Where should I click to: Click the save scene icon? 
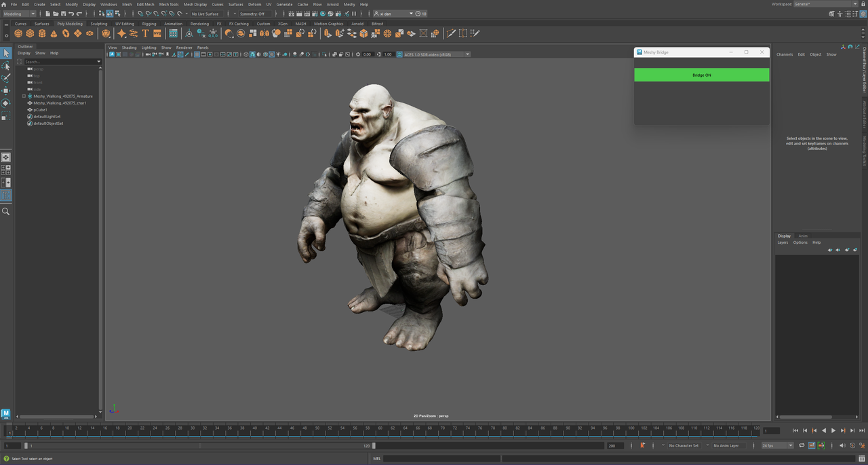pos(63,14)
